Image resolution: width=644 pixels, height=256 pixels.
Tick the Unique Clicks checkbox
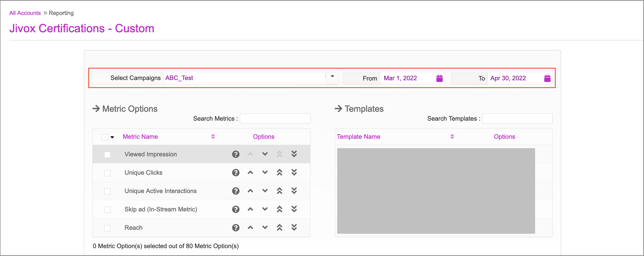(x=107, y=173)
